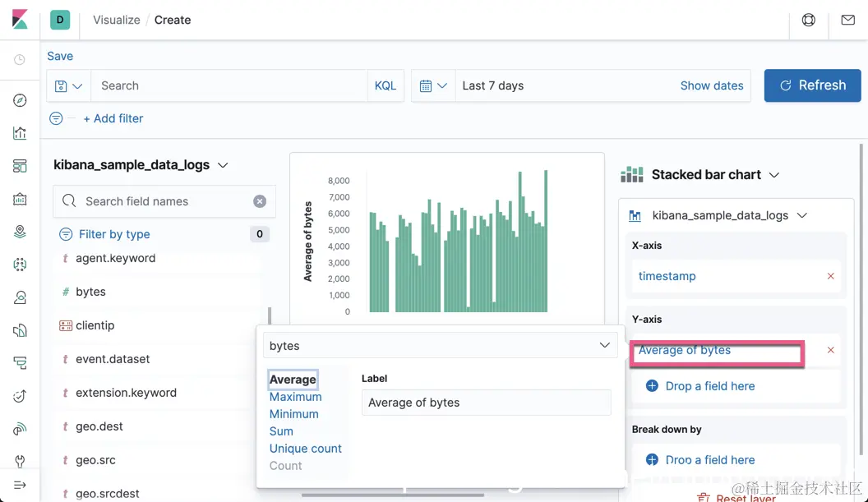Select the Unique count function

[305, 449]
